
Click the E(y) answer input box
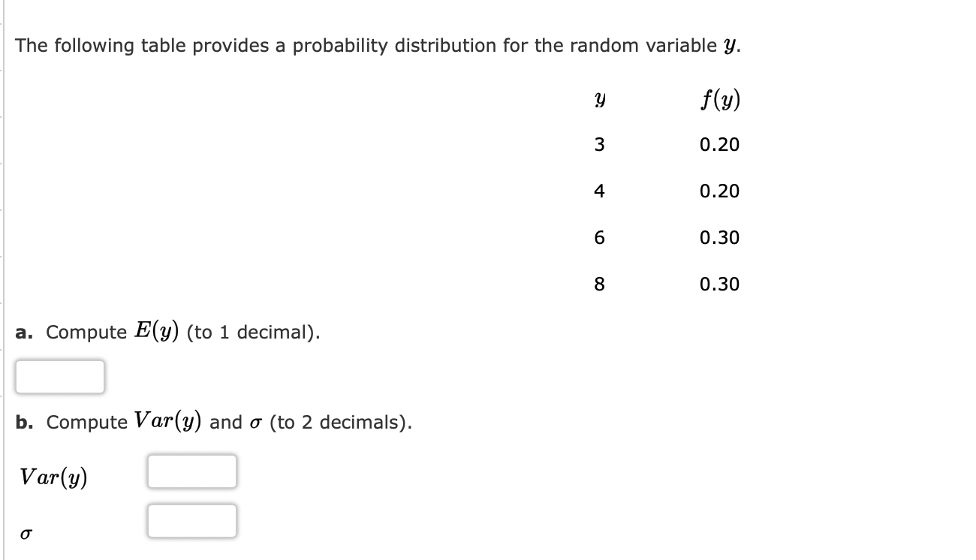click(x=59, y=376)
